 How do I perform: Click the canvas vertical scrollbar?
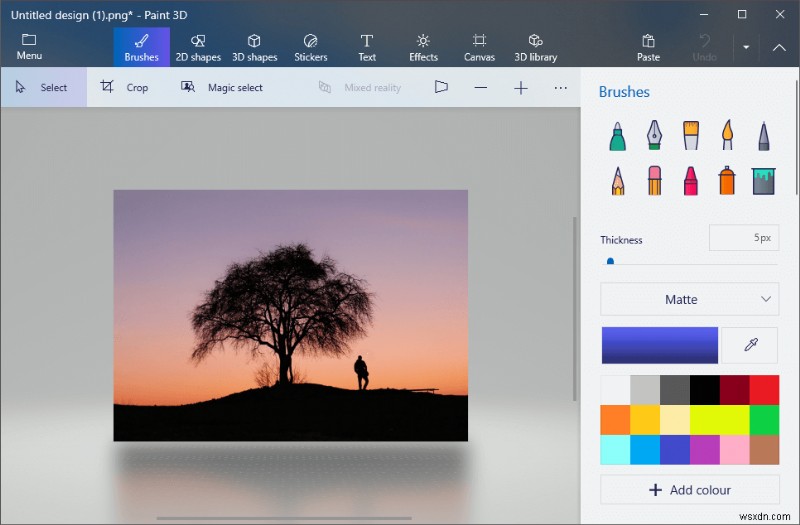coord(574,309)
